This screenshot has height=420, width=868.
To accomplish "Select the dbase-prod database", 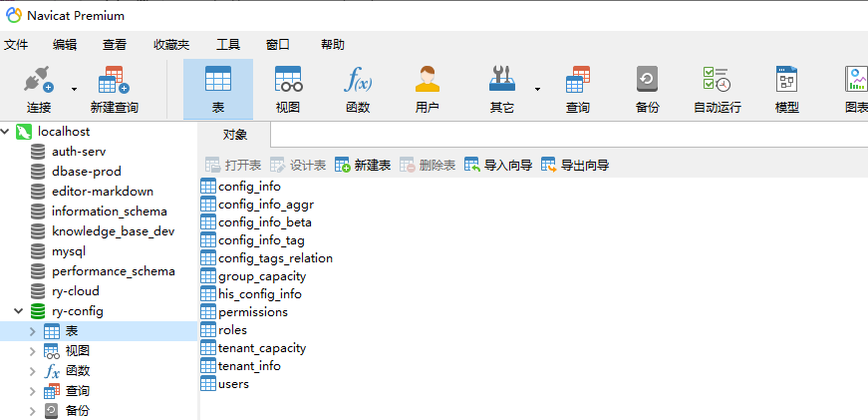I will pos(87,172).
